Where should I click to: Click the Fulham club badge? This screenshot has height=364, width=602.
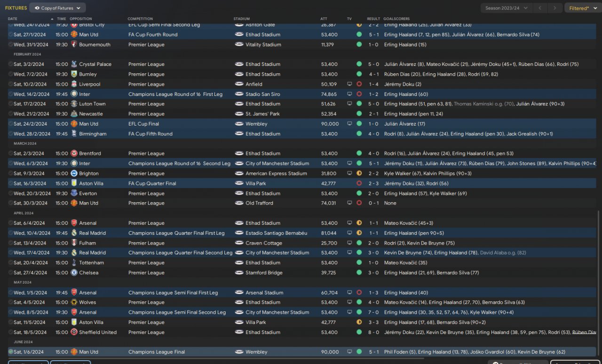[x=74, y=243]
